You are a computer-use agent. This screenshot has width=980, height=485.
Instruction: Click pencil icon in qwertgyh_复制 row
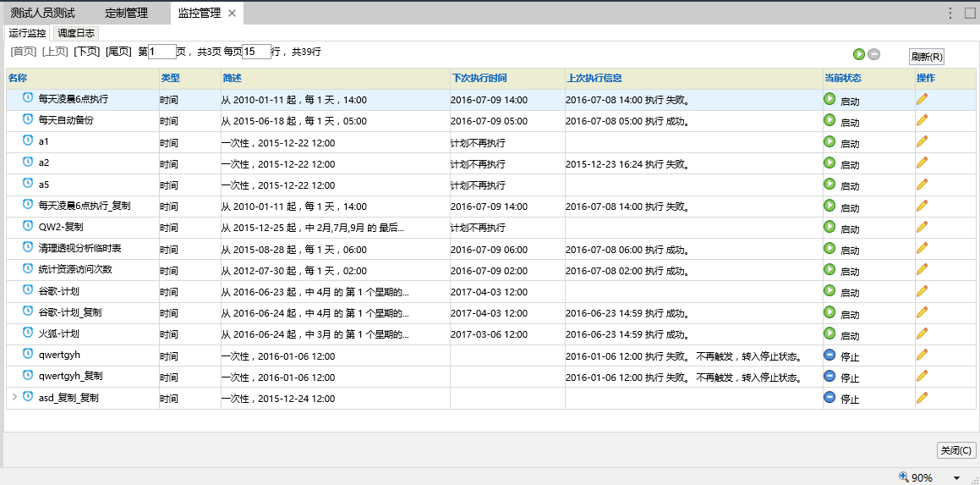pyautogui.click(x=922, y=376)
